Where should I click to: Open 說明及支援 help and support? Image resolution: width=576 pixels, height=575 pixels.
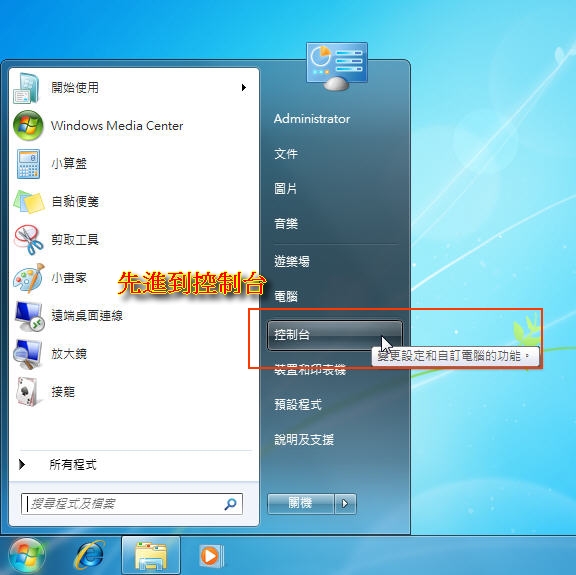(x=304, y=440)
